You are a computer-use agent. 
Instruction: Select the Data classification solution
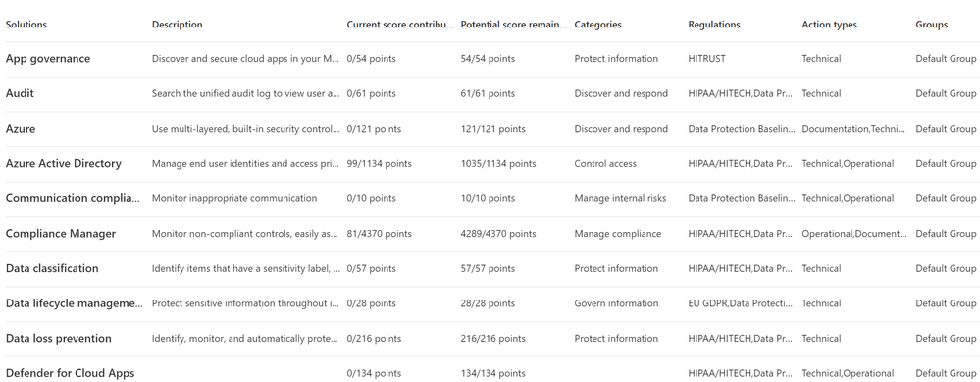coord(52,269)
